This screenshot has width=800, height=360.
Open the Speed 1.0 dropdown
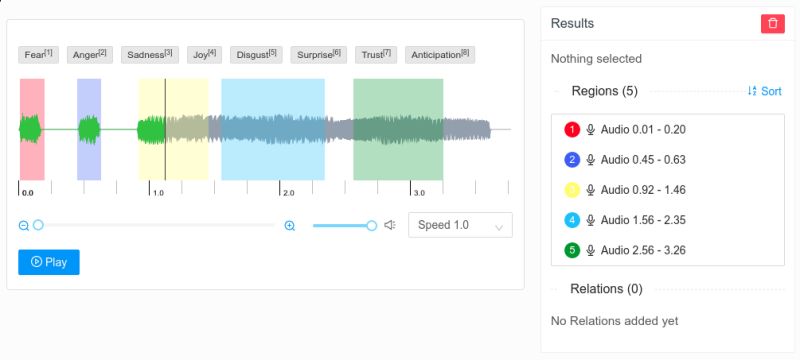click(x=460, y=225)
